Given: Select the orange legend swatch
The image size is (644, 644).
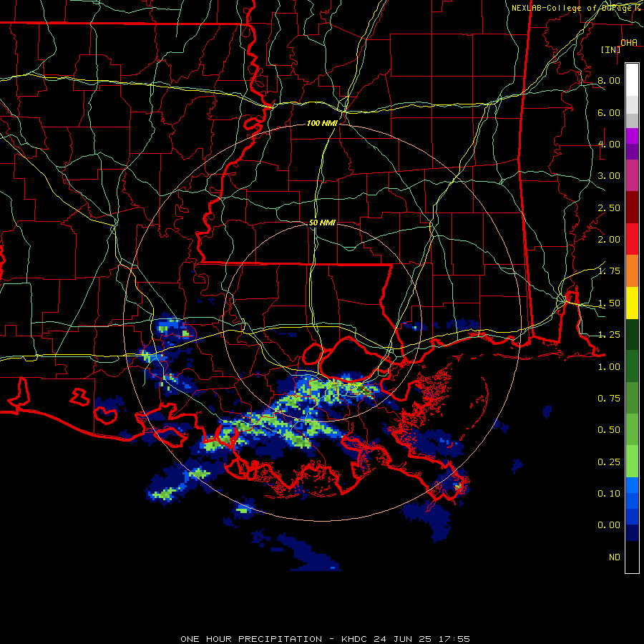Looking at the screenshot, I should [x=632, y=271].
